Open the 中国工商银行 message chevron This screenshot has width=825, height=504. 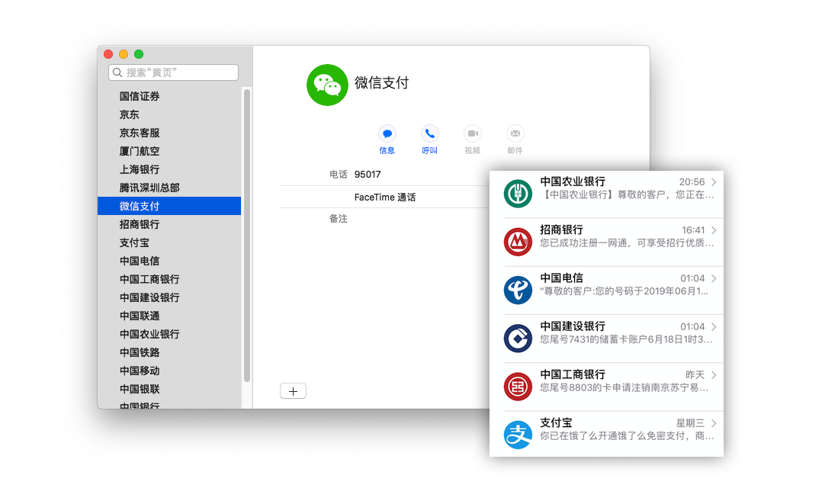click(714, 375)
